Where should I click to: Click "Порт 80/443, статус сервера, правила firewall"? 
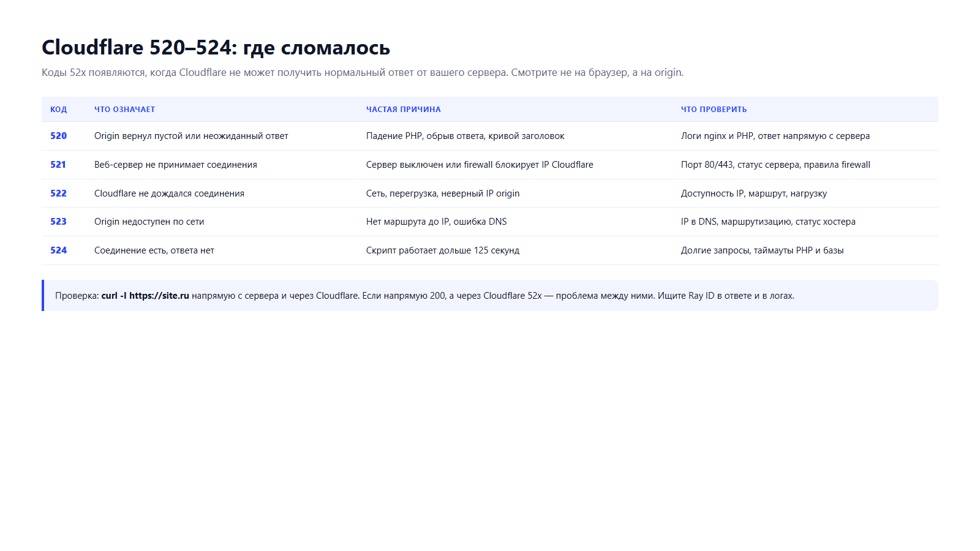(x=775, y=165)
